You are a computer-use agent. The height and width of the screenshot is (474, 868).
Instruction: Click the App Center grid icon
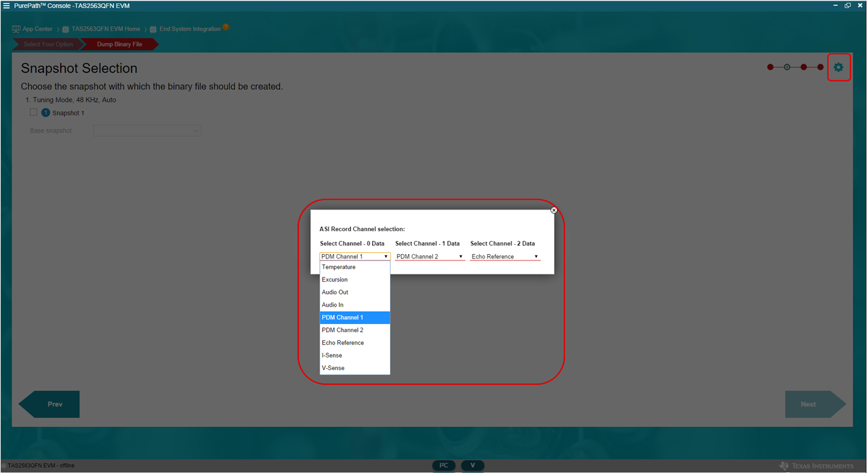point(16,29)
